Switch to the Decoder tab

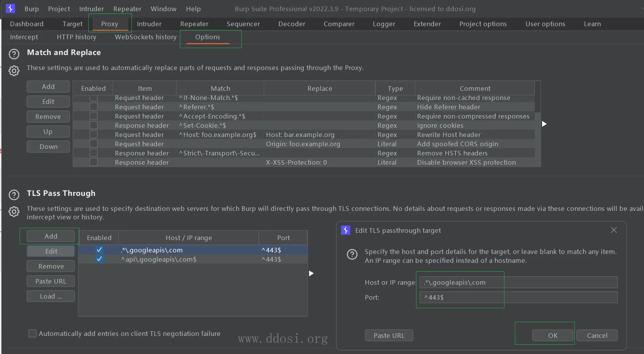point(292,24)
